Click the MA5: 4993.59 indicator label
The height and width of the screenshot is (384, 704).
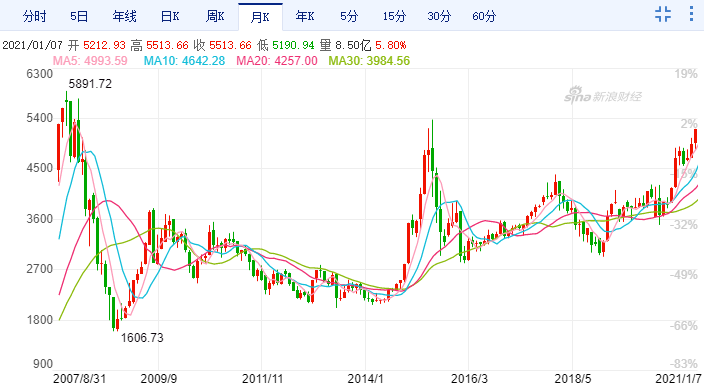(90, 61)
